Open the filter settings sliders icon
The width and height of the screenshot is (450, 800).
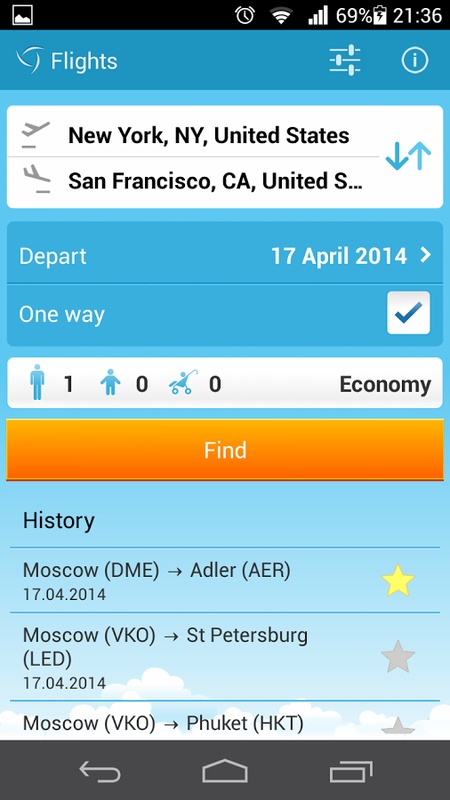pyautogui.click(x=345, y=61)
